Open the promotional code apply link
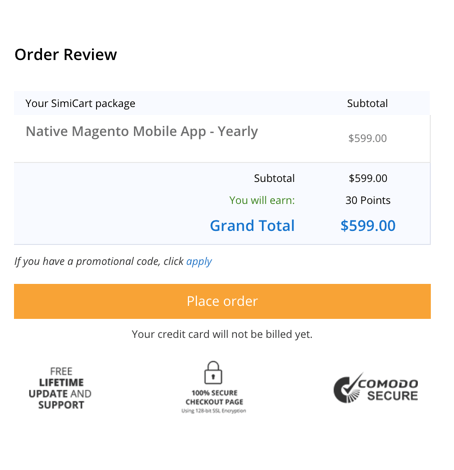Screen dimensions: 454x470 coord(199,261)
